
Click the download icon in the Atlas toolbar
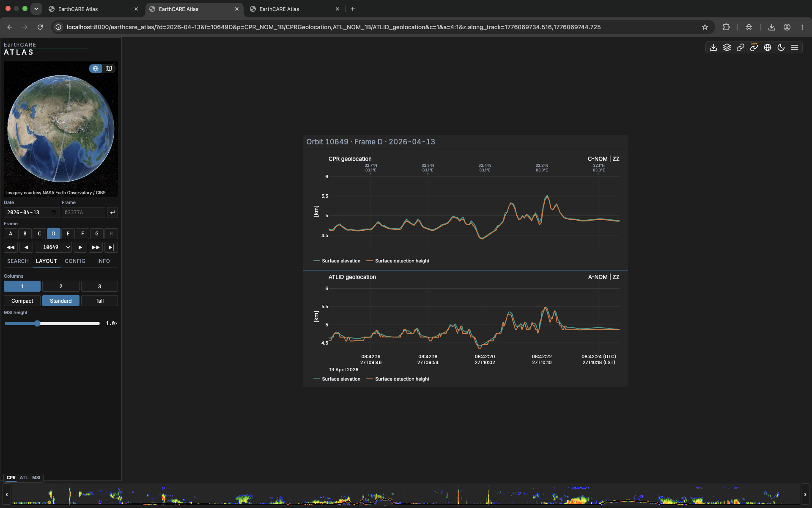pyautogui.click(x=713, y=47)
